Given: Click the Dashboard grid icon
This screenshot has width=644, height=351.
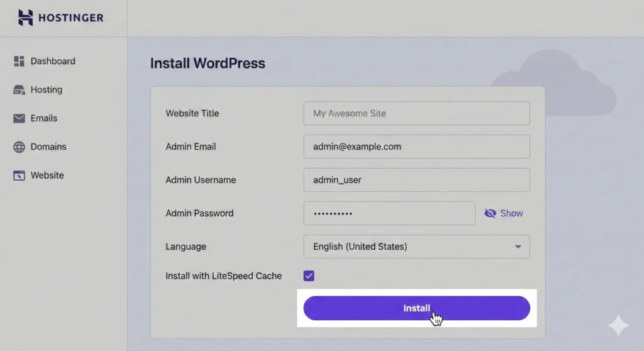Looking at the screenshot, I should [x=19, y=61].
